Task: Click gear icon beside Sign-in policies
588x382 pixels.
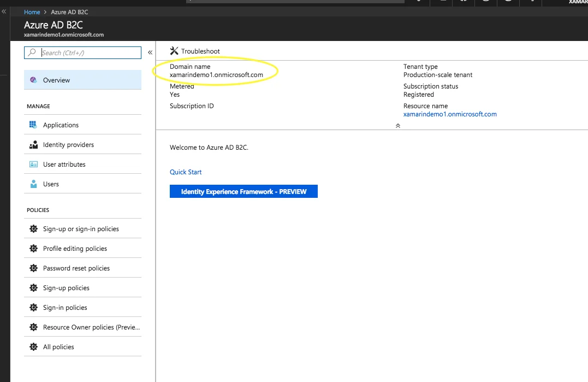Action: pyautogui.click(x=33, y=307)
